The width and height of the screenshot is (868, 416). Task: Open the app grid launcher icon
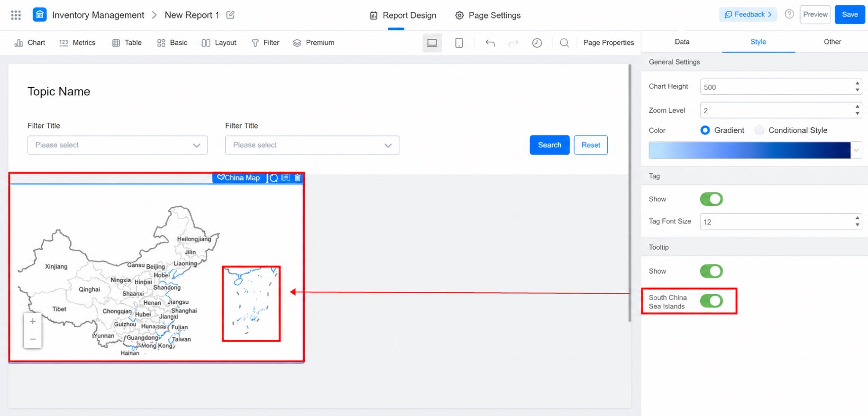coord(16,15)
